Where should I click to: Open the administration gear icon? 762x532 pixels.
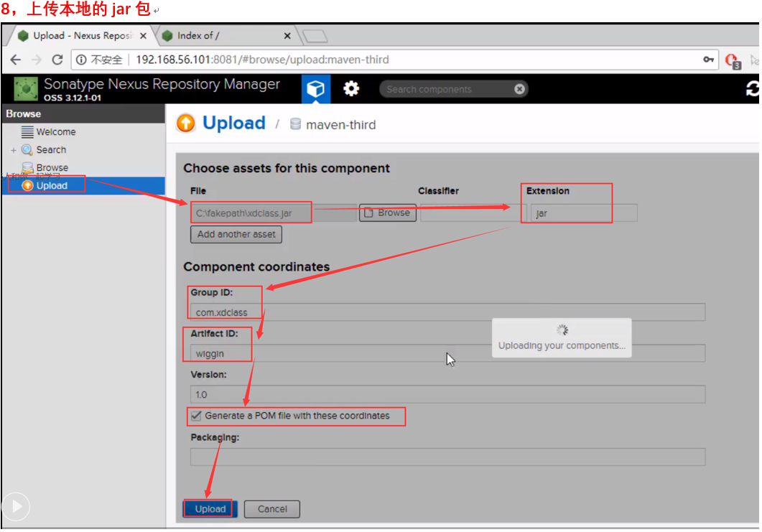351,89
